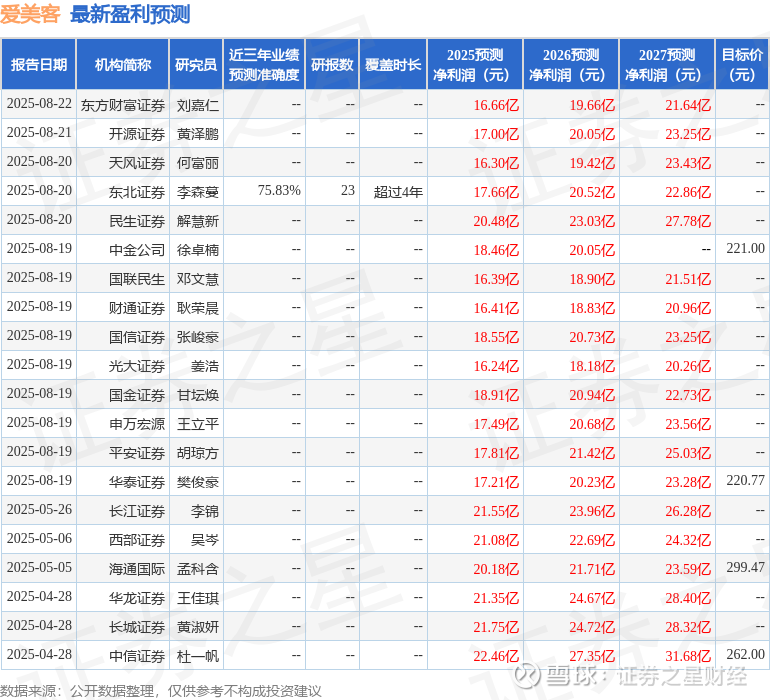Click researcher name 吴岑
Screen dimensions: 770x700
[x=205, y=540]
